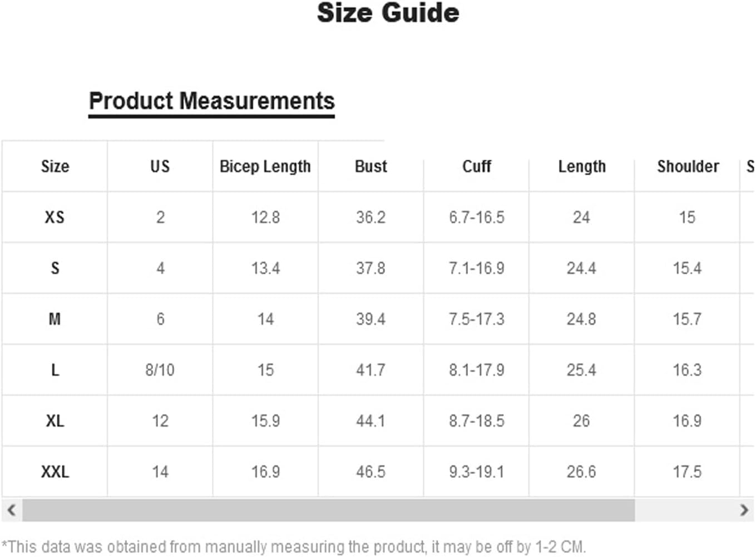Click the Length column header
Viewport: 756px width, 557px height.
pyautogui.click(x=582, y=166)
